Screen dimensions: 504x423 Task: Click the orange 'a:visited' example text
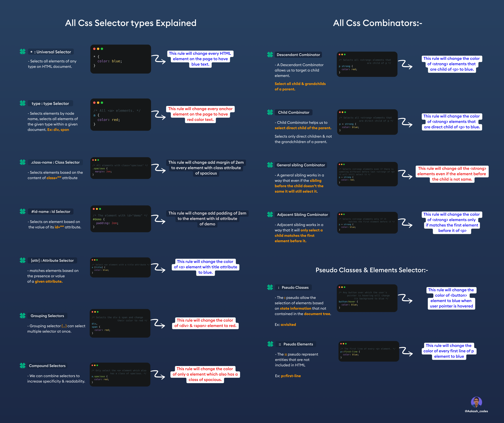click(288, 325)
